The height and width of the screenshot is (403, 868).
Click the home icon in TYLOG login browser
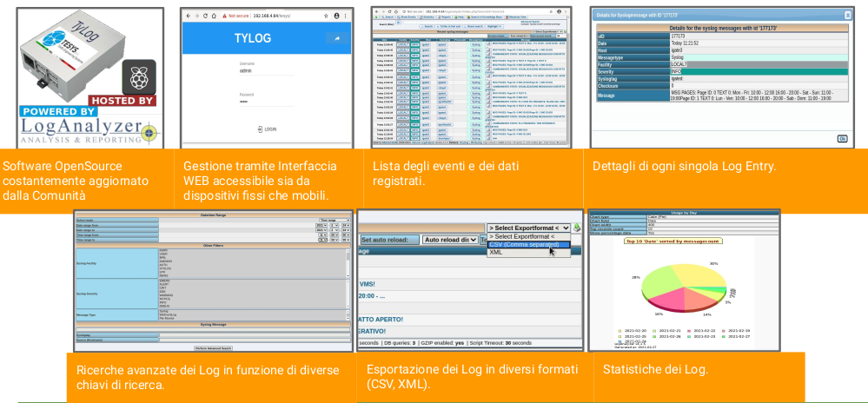click(x=215, y=16)
